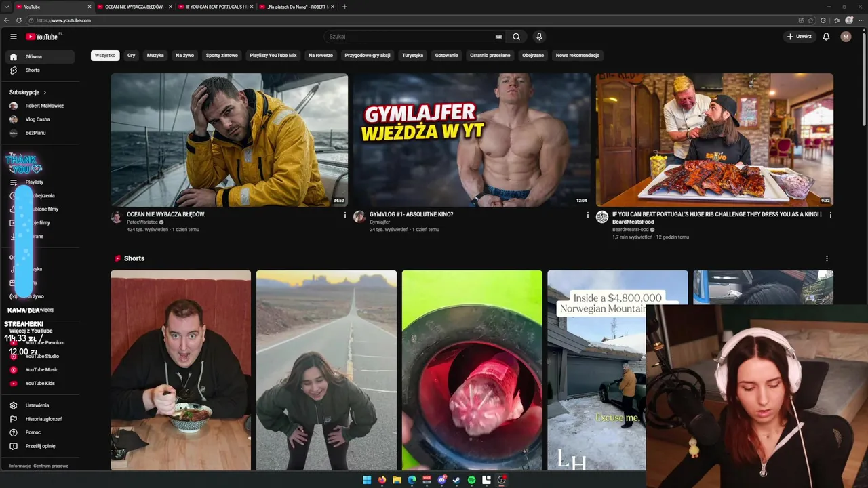
Task: Open the account avatar menu
Action: 846,37
